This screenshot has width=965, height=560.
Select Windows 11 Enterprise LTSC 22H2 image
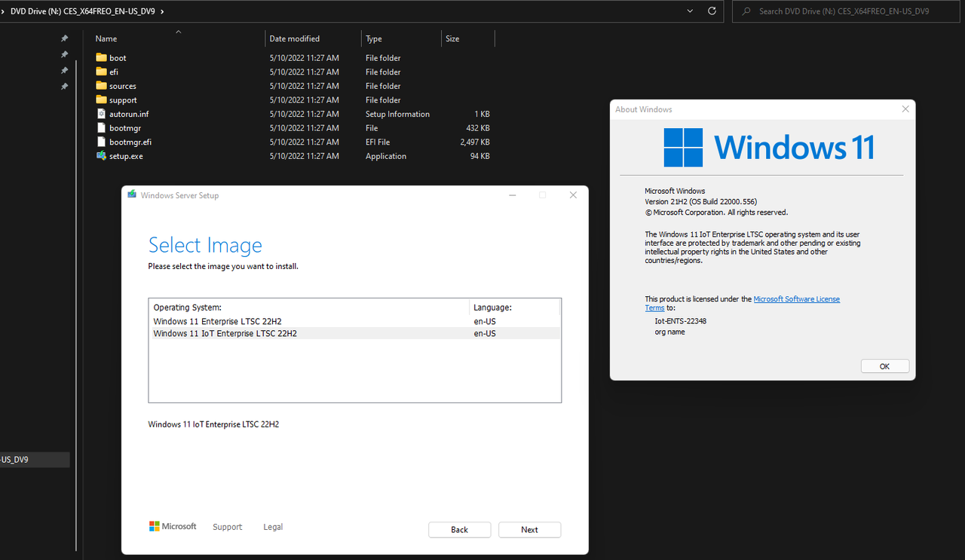pyautogui.click(x=354, y=321)
